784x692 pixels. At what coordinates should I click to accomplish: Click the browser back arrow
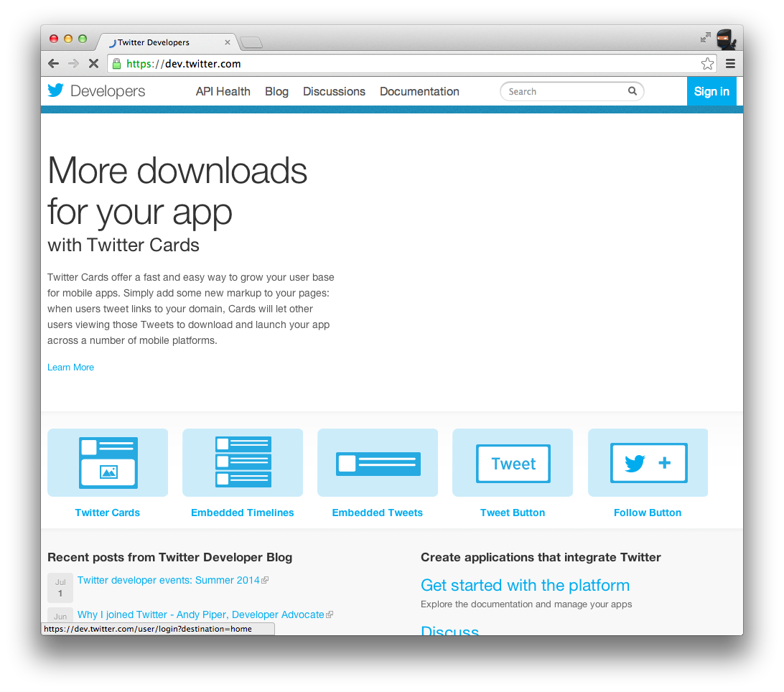click(54, 63)
